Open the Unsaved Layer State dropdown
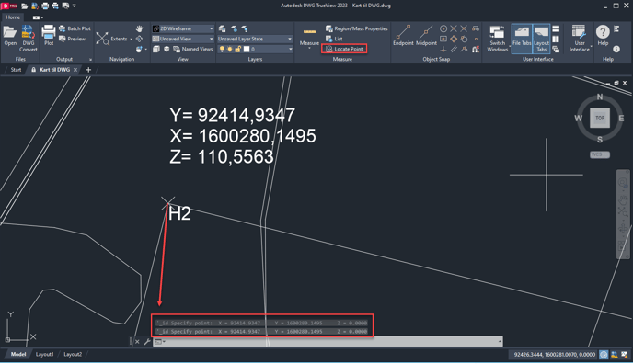The height and width of the screenshot is (364, 633). [x=255, y=39]
